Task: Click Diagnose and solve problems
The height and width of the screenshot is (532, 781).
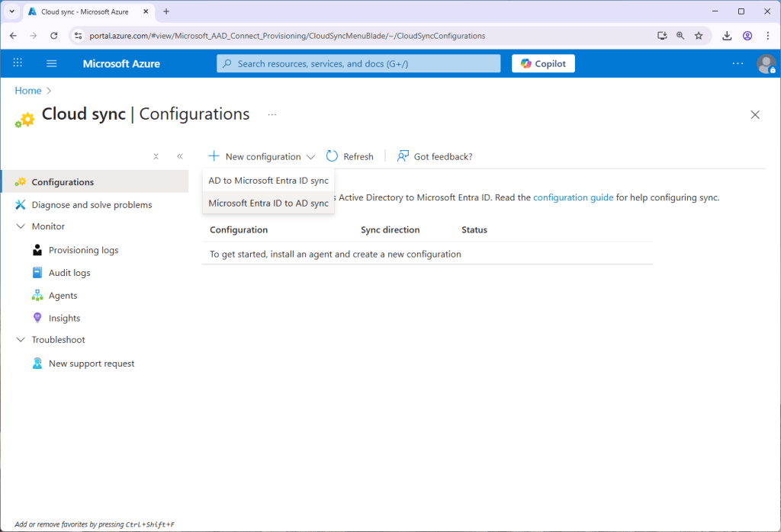Action: pos(92,205)
